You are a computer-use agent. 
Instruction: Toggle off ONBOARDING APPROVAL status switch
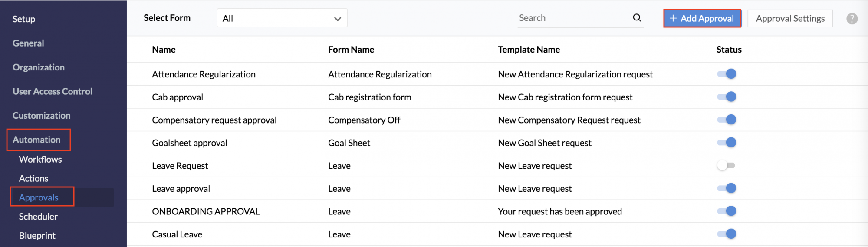(727, 211)
